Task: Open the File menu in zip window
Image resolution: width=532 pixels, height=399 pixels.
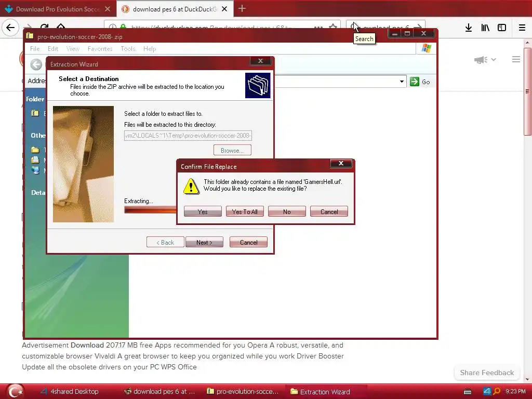Action: point(35,49)
